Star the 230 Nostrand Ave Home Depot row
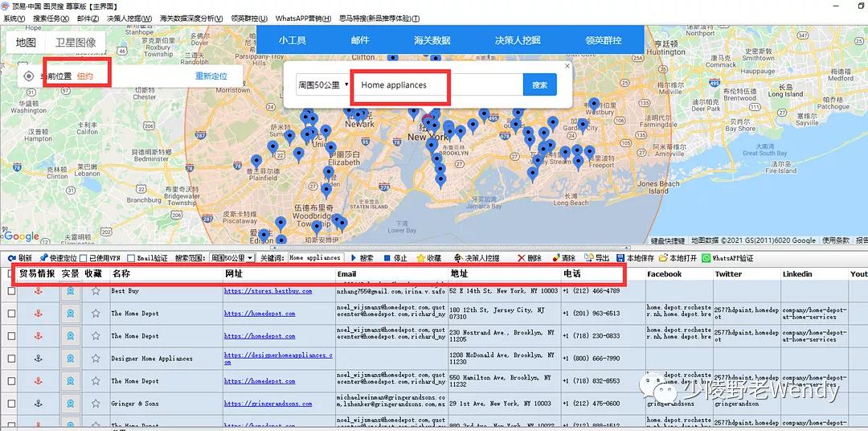The height and width of the screenshot is (431, 868). click(96, 336)
